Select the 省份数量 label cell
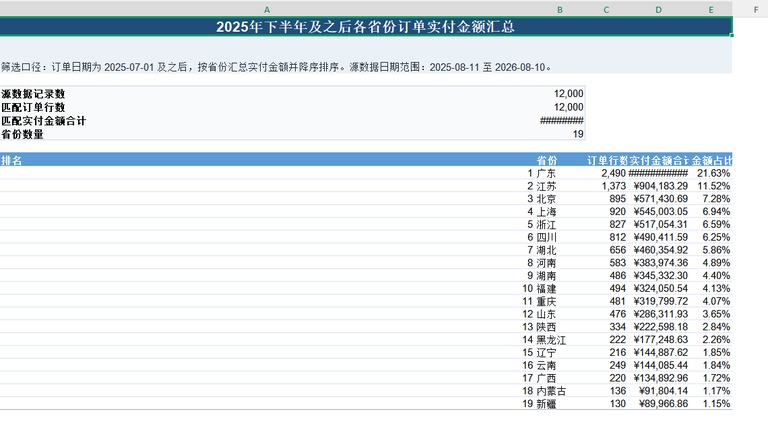This screenshot has width=768, height=428. click(267, 134)
